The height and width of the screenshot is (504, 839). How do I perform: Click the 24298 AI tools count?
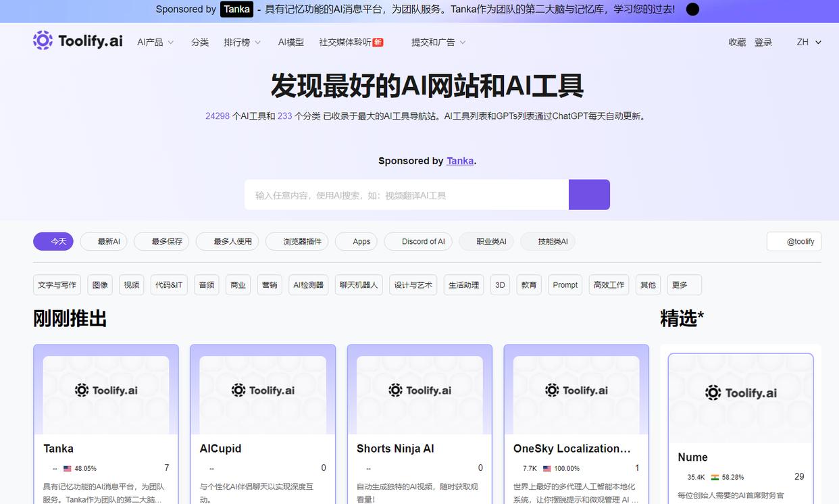pos(218,116)
